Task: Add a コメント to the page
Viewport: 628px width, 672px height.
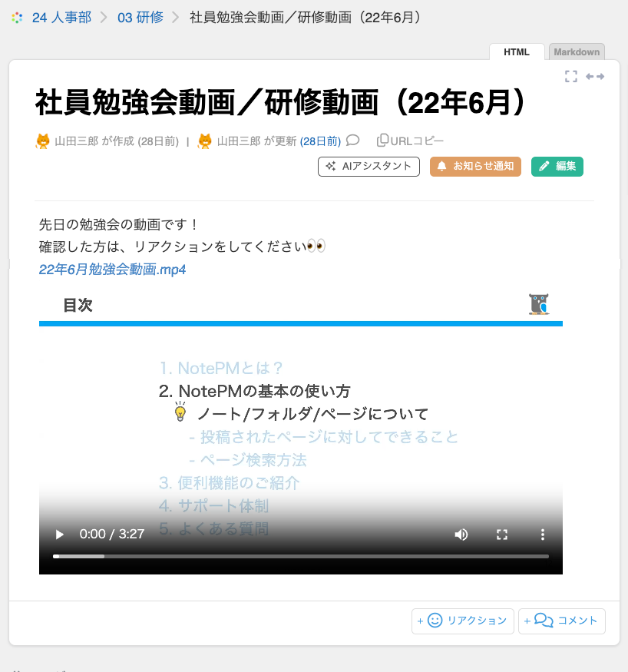Action: pos(562,621)
